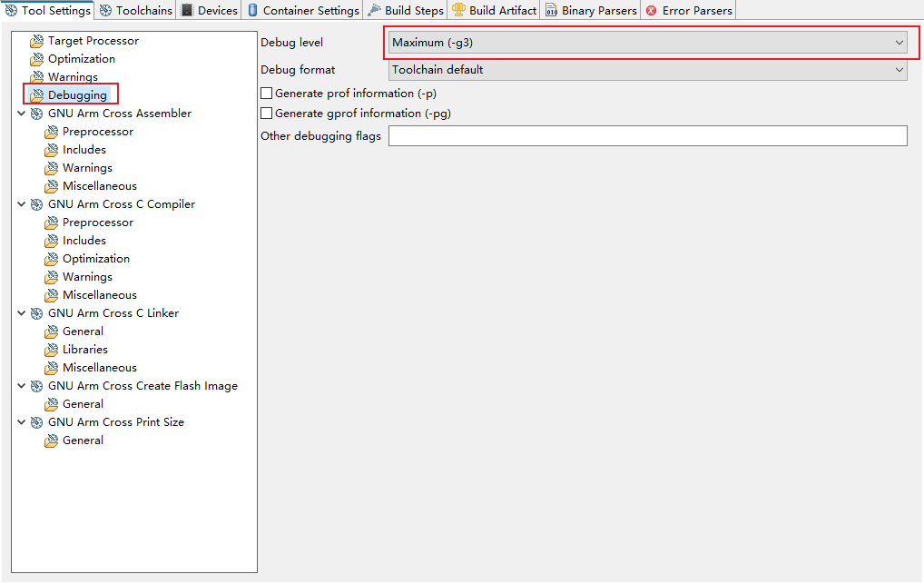Click the Optimization folder icon at top level
Image resolution: width=924 pixels, height=584 pixels.
(x=37, y=59)
